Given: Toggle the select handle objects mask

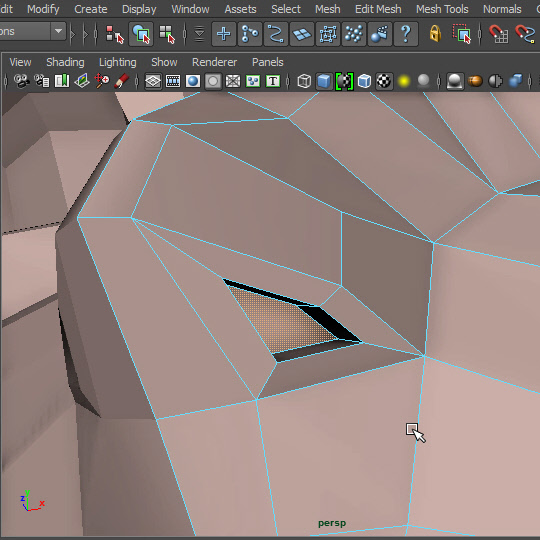Looking at the screenshot, I should pyautogui.click(x=224, y=34).
